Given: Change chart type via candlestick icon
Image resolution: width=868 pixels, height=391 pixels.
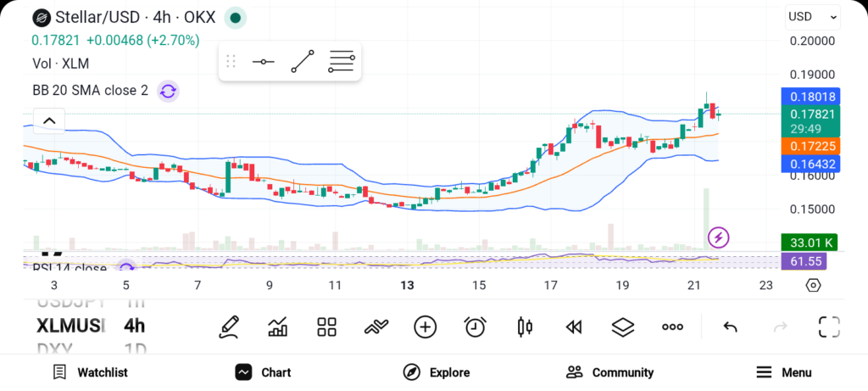Looking at the screenshot, I should point(524,327).
